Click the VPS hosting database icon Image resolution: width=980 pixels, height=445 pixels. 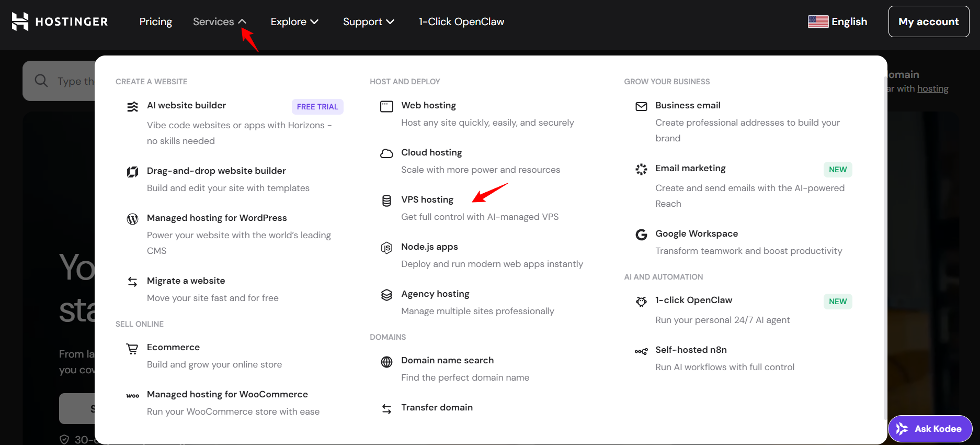[x=386, y=201]
